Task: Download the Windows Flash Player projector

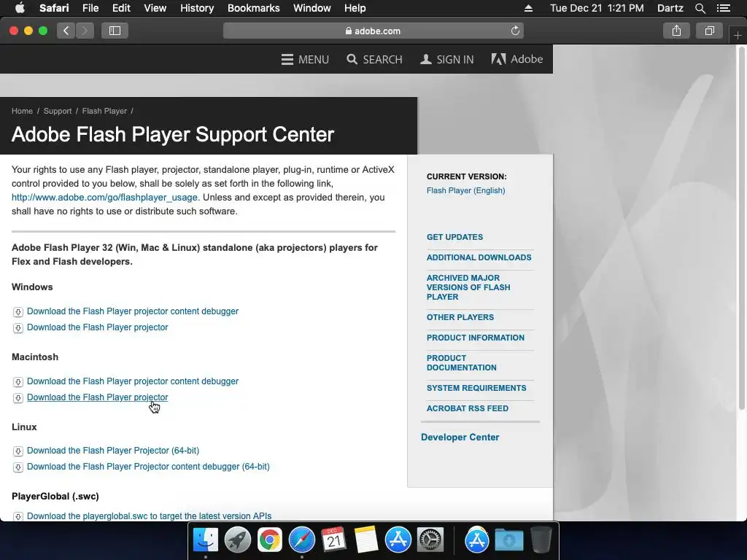Action: [x=97, y=327]
